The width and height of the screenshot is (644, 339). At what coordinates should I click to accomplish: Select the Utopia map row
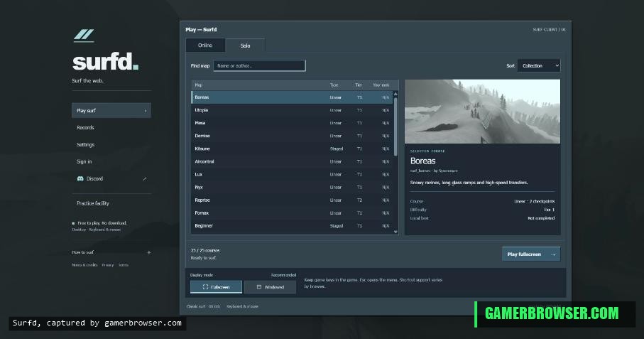pyautogui.click(x=292, y=110)
